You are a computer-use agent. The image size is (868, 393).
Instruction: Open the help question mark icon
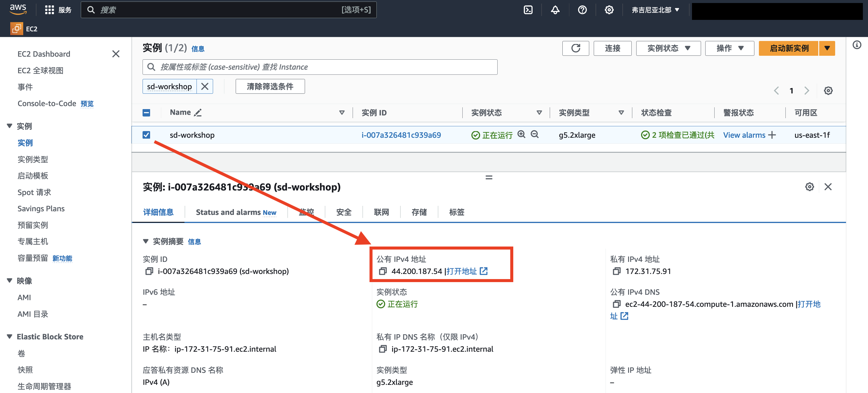click(x=582, y=10)
